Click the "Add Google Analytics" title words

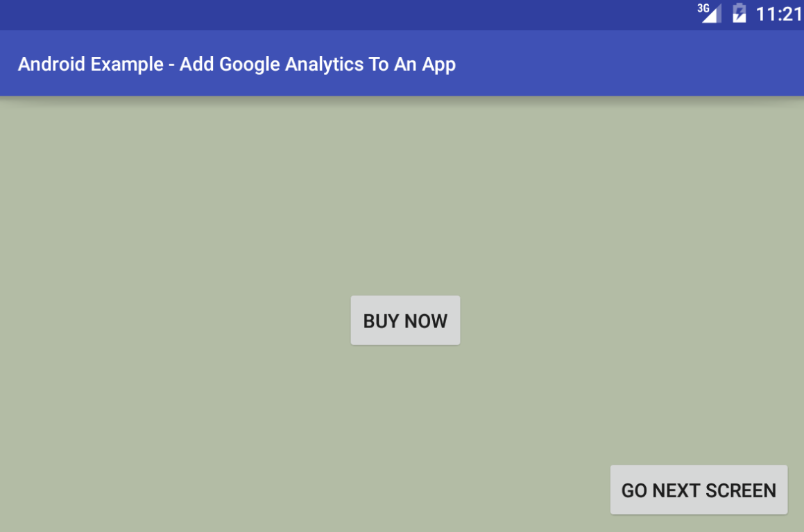point(277,65)
